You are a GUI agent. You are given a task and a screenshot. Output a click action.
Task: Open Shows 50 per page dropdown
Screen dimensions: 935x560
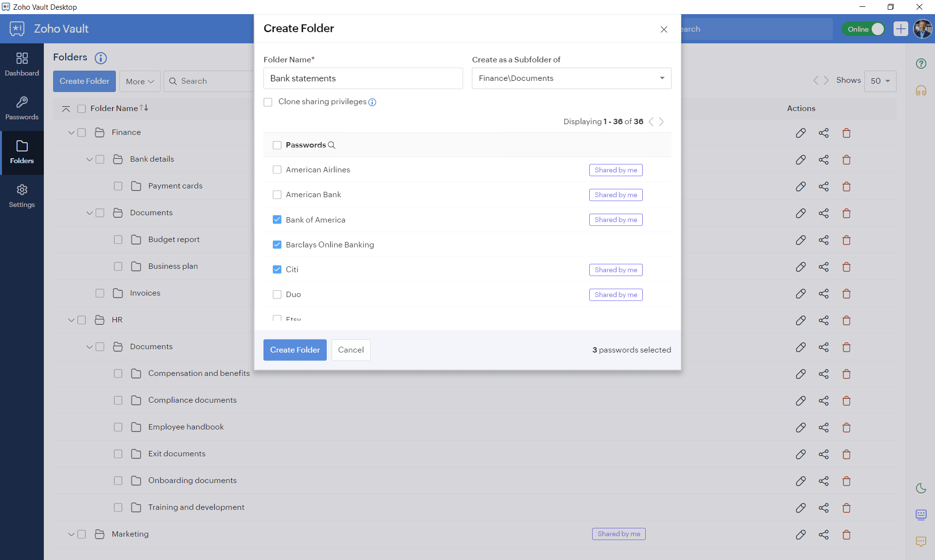pos(880,81)
